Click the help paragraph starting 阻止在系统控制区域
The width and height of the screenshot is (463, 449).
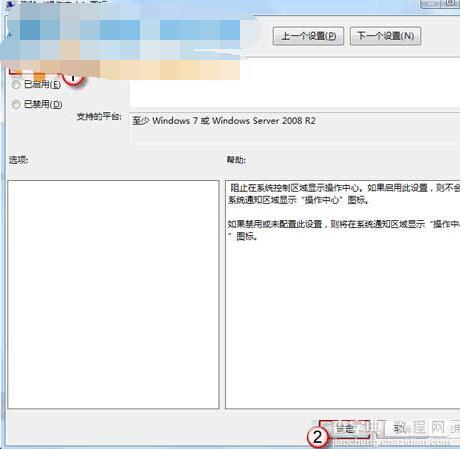[344, 194]
